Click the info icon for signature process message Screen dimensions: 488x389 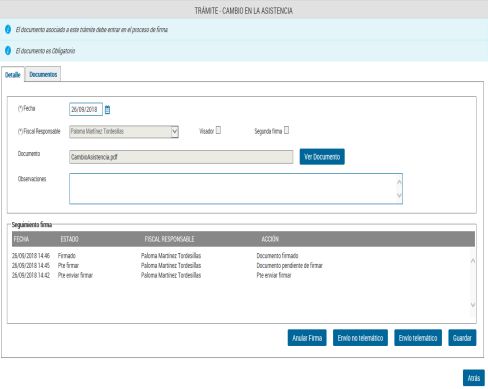pyautogui.click(x=8, y=30)
